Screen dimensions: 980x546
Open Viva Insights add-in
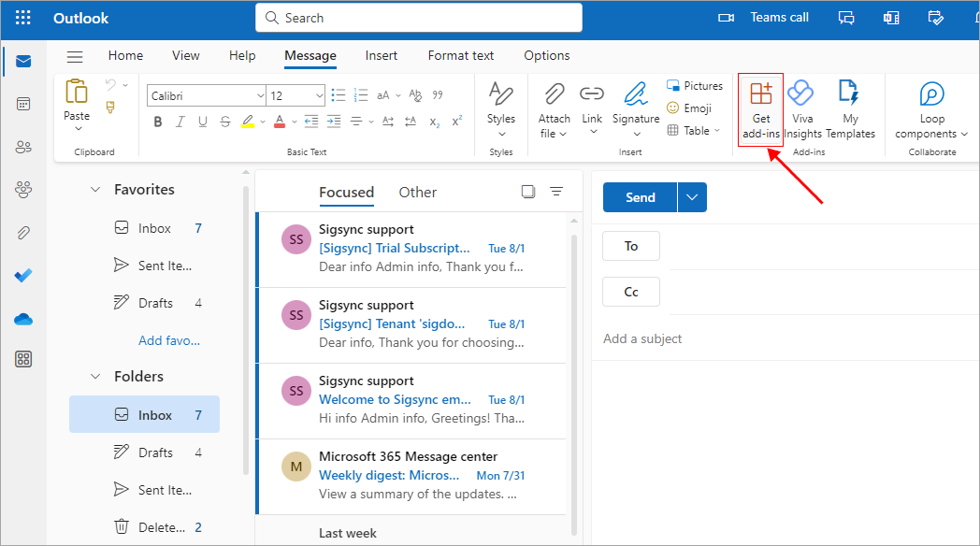(801, 94)
